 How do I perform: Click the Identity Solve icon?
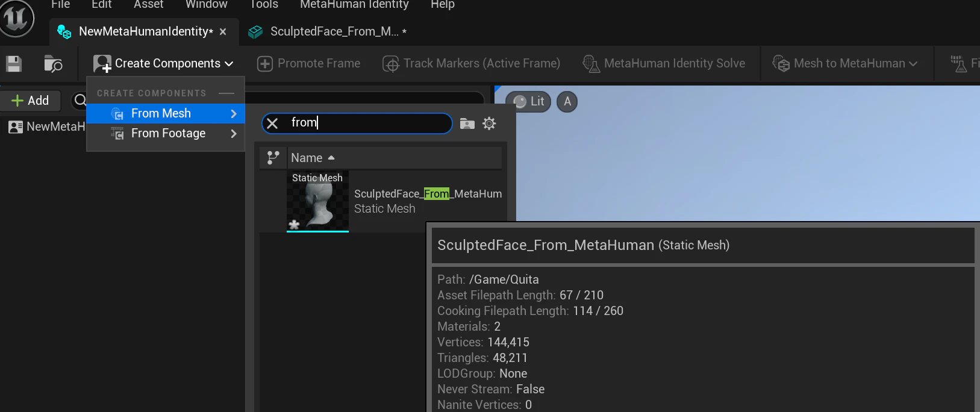[x=591, y=63]
